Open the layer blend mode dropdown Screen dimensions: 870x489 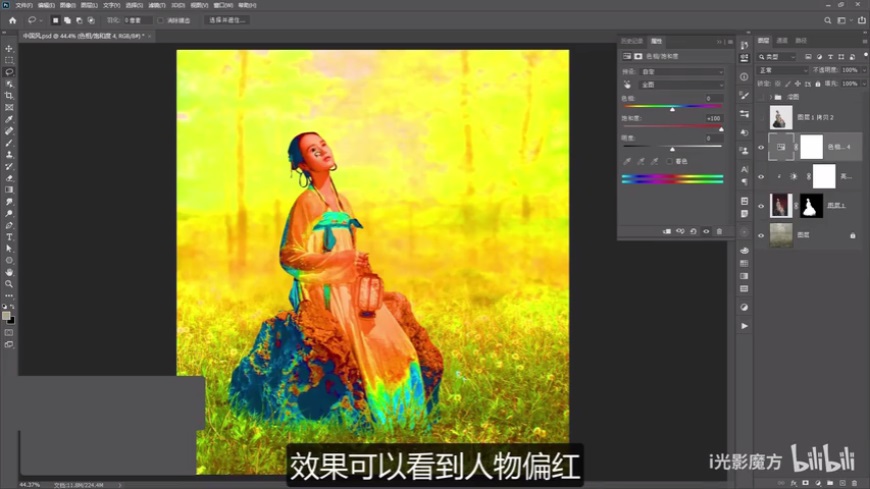[x=783, y=70]
